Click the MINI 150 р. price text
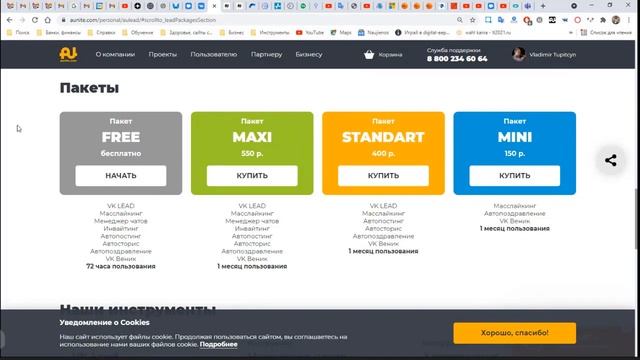The width and height of the screenshot is (640, 360). [x=515, y=153]
